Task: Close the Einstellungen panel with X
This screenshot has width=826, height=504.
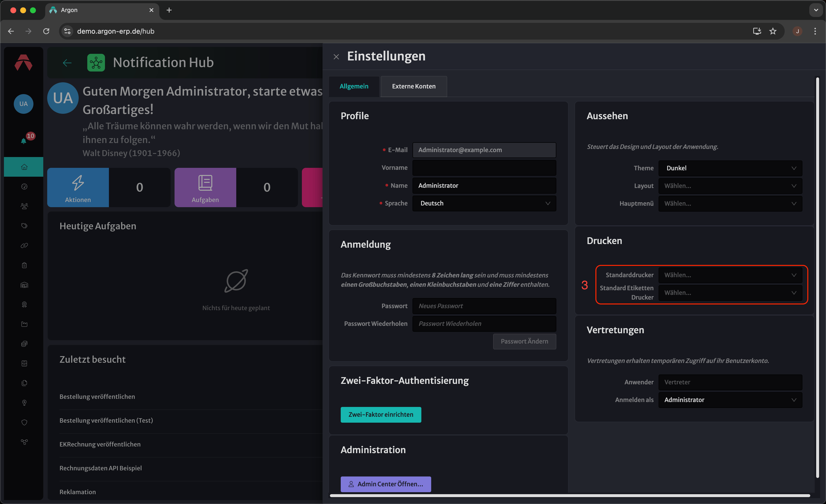Action: pyautogui.click(x=336, y=57)
